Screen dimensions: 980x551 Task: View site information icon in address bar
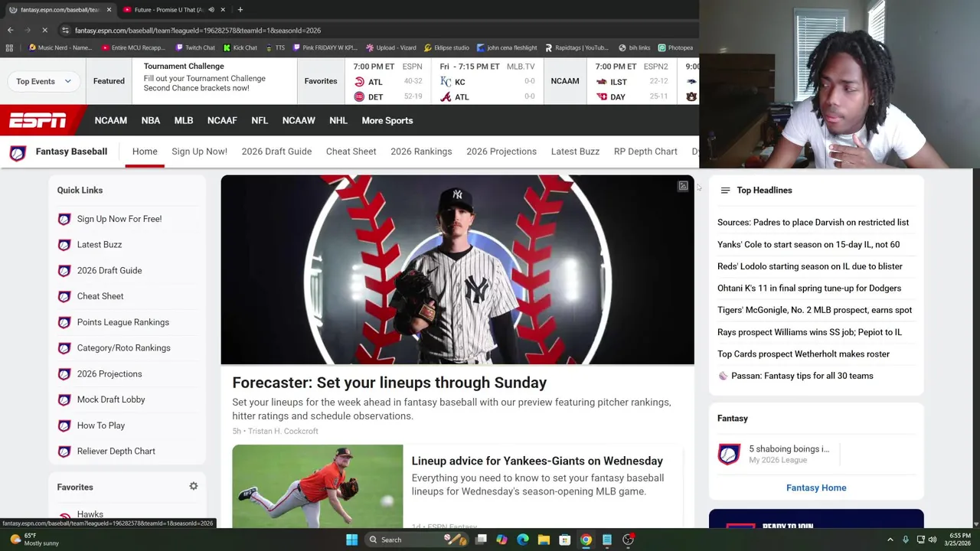[65, 30]
